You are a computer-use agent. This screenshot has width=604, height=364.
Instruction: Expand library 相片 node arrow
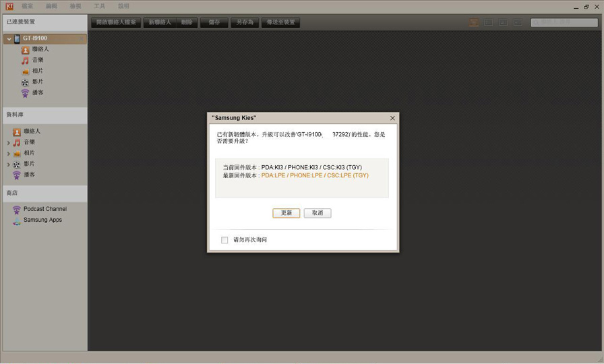point(8,153)
